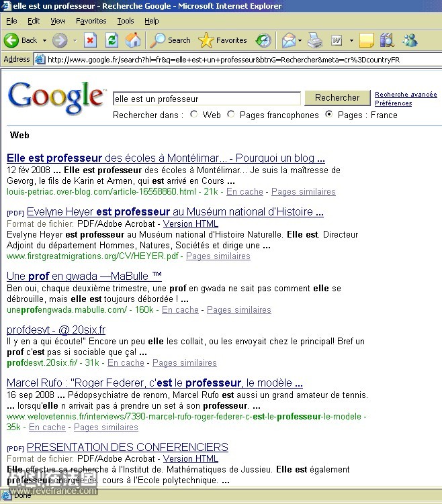The width and height of the screenshot is (442, 504).
Task: Refresh the page with green arrows icon
Action: click(112, 40)
